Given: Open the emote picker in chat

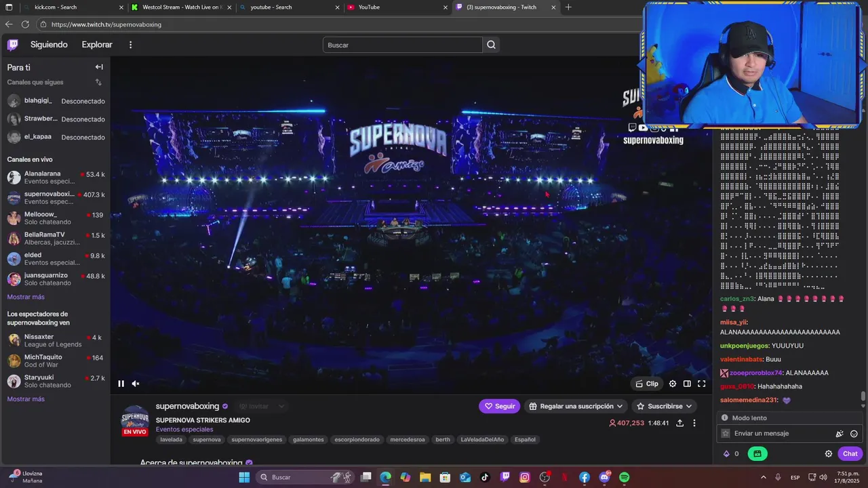Looking at the screenshot, I should (854, 434).
